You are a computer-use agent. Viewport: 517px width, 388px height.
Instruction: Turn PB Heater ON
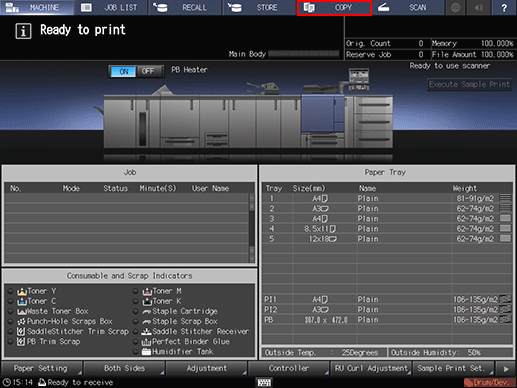click(x=123, y=71)
